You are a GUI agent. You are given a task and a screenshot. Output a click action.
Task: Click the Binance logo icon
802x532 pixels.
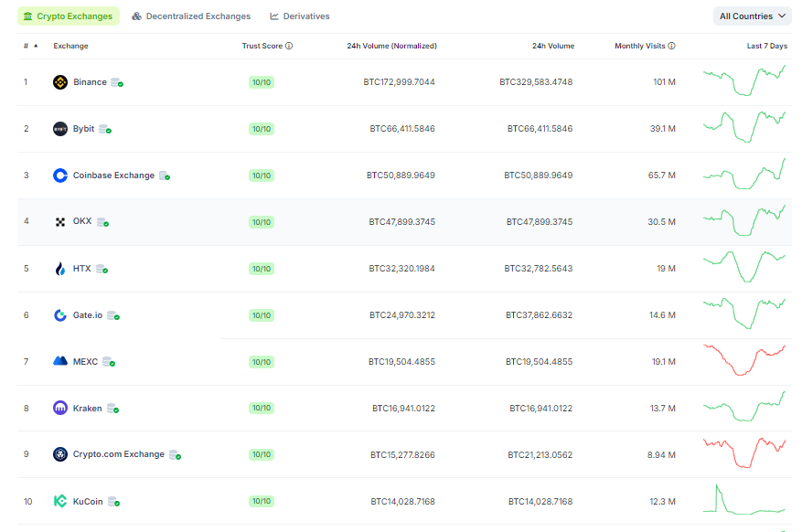coord(60,82)
